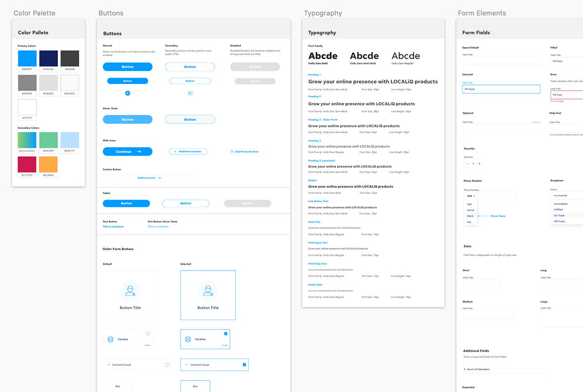Image resolution: width=583 pixels, height=392 pixels.
Task: Click the Add Phone Number link
Action: [244, 152]
